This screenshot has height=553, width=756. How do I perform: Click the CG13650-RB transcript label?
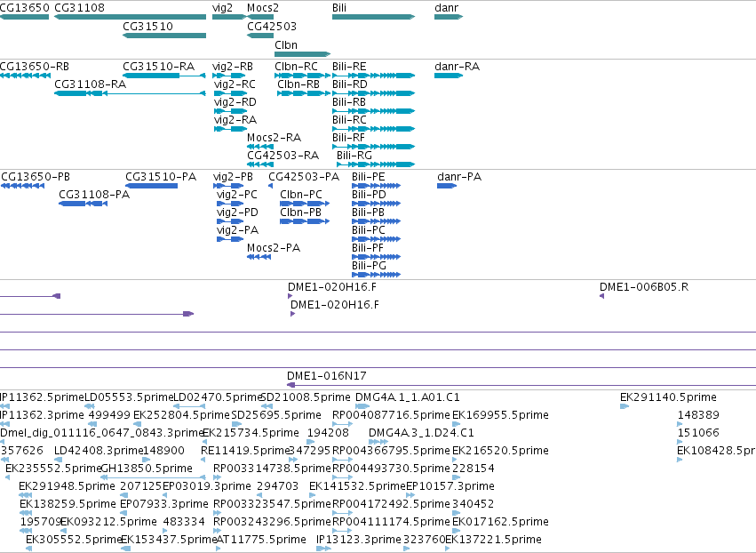tap(35, 66)
